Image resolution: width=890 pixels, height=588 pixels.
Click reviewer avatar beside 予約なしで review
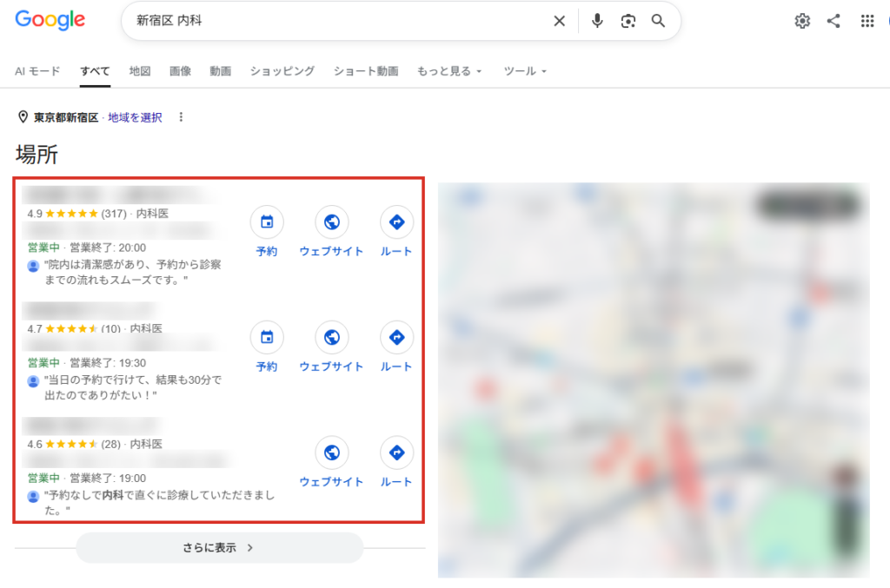pyautogui.click(x=34, y=496)
